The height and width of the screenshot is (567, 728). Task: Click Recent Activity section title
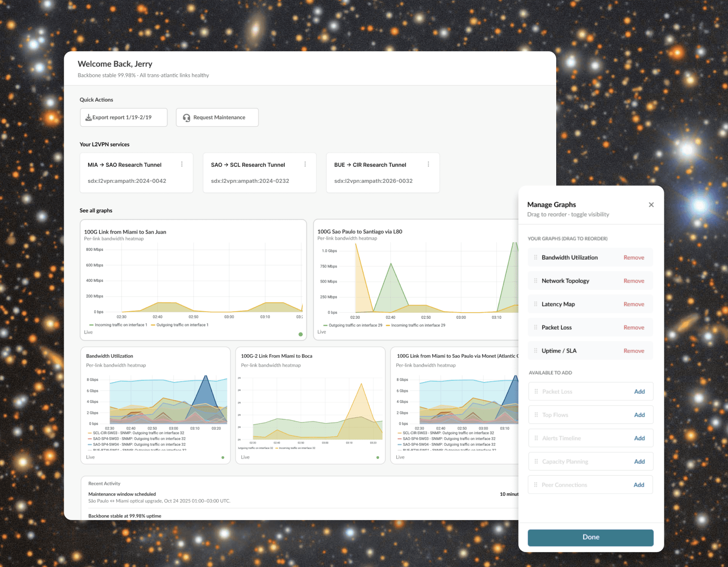tap(104, 484)
